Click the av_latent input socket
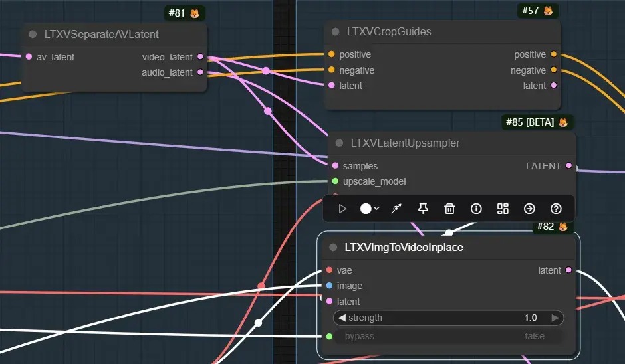This screenshot has width=625, height=364. pyautogui.click(x=29, y=57)
